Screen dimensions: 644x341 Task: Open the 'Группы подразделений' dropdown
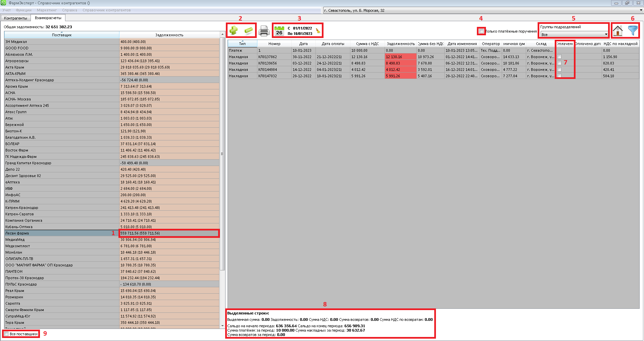[x=606, y=35]
